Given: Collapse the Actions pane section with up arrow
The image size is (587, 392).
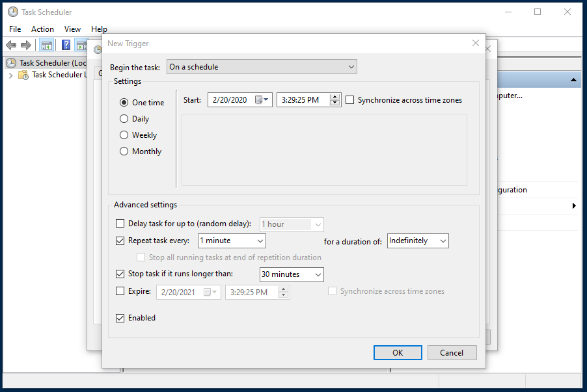Looking at the screenshot, I should 573,80.
